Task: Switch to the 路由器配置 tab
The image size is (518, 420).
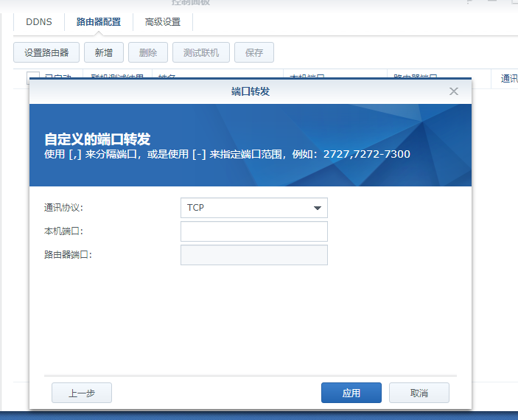Action: pyautogui.click(x=99, y=22)
